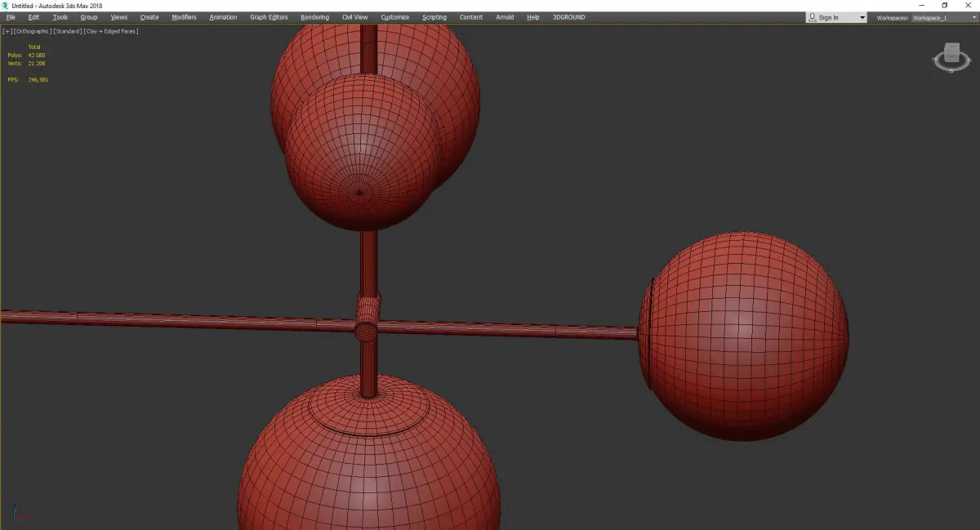Open the Customize menu
Image resolution: width=980 pixels, height=530 pixels.
[x=395, y=17]
